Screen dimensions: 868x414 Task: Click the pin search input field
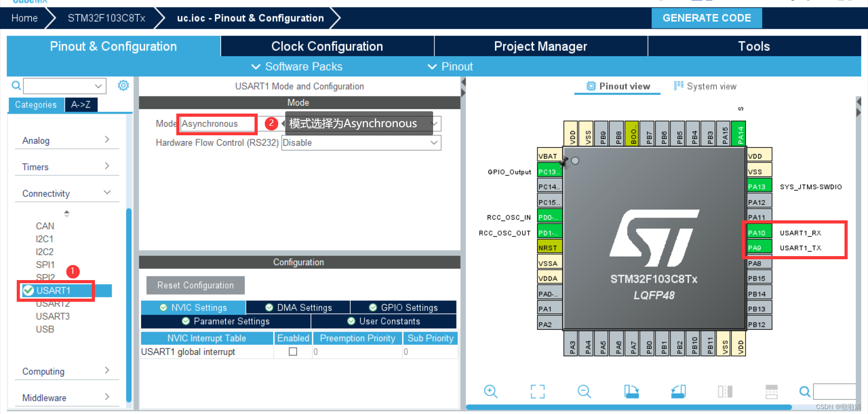click(x=835, y=391)
